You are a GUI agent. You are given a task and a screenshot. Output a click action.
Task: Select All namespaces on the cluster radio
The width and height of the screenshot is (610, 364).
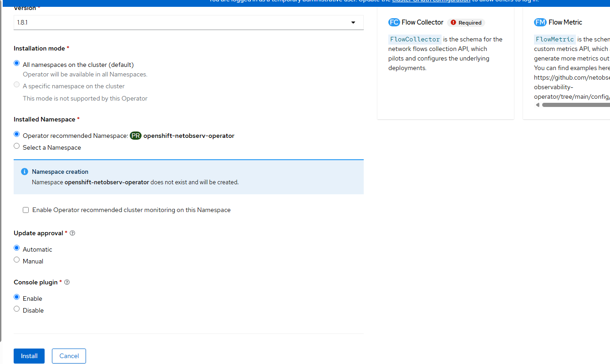point(17,64)
